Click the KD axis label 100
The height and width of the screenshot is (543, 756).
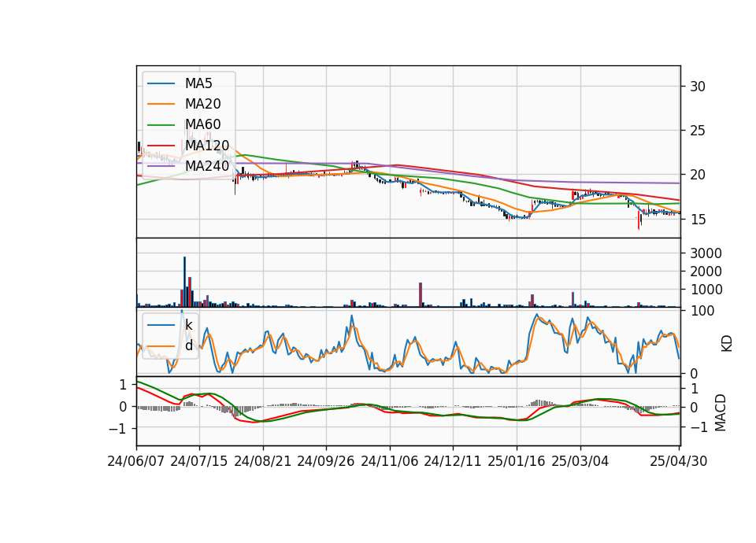click(x=702, y=311)
